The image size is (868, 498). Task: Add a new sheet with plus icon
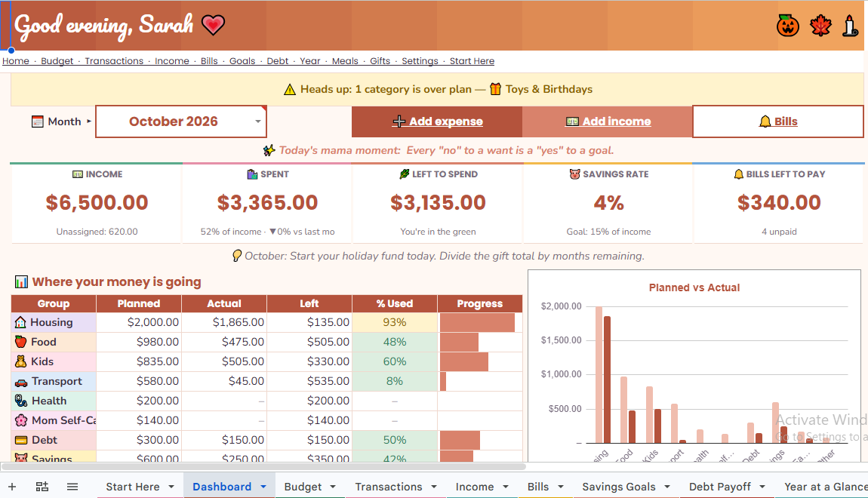[12, 487]
